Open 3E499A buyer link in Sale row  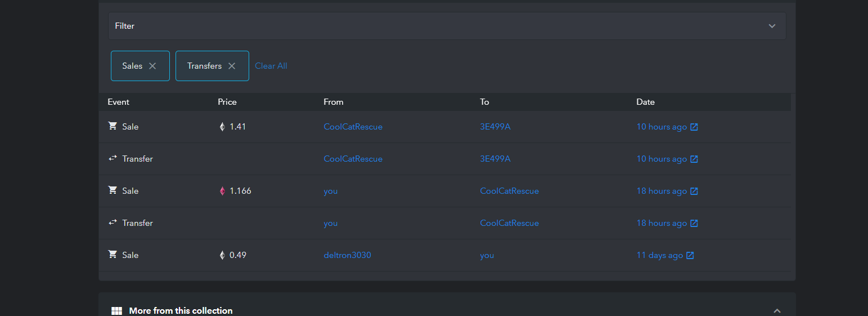click(495, 127)
